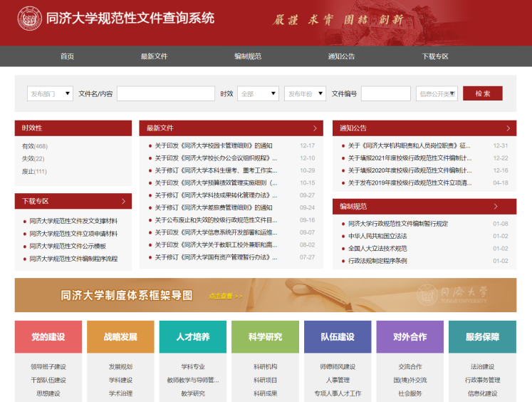
Task: Open 同济大学规范性文件立项申请材料 download
Action: click(73, 234)
